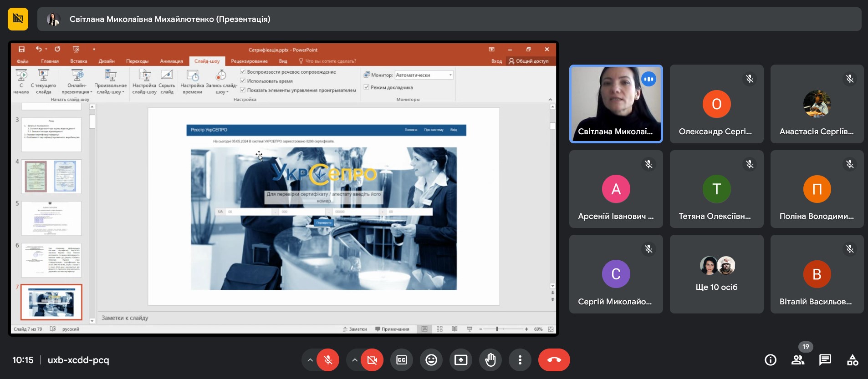Image resolution: width=868 pixels, height=379 pixels.
Task: Select the Олександр Сергі... participant tile
Action: [716, 104]
